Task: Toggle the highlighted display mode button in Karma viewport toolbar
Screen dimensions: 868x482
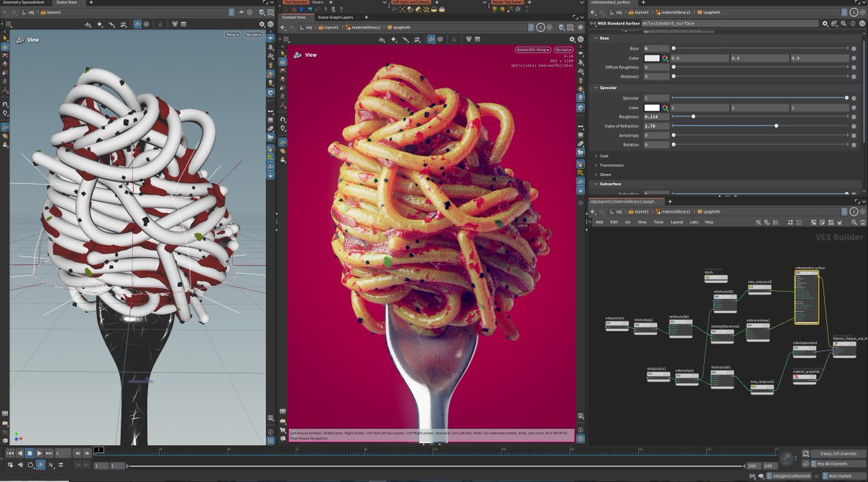Action: pyautogui.click(x=431, y=38)
